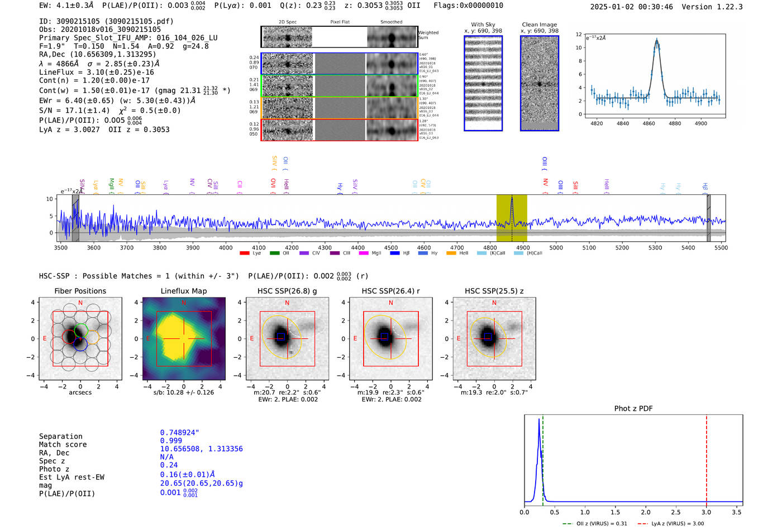Select the green-bordered 2D spectrum row
This screenshot has width=782, height=532.
tap(340, 86)
